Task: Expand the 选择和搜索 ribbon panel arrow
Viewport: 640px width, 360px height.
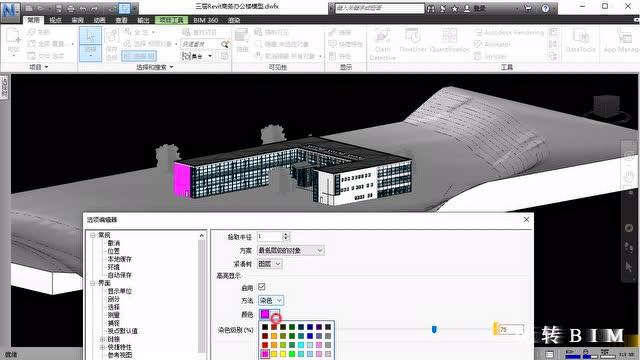Action: pos(171,67)
